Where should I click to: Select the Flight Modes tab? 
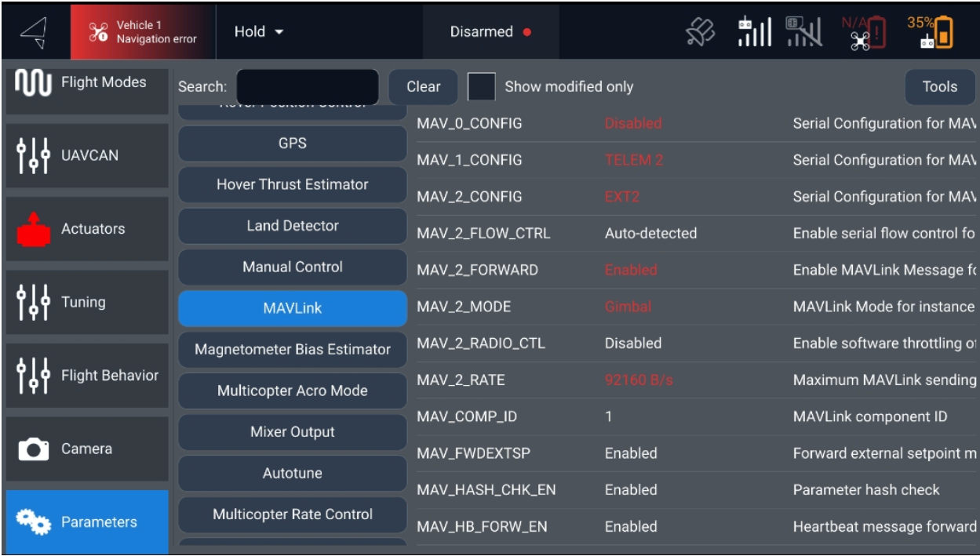click(x=86, y=83)
